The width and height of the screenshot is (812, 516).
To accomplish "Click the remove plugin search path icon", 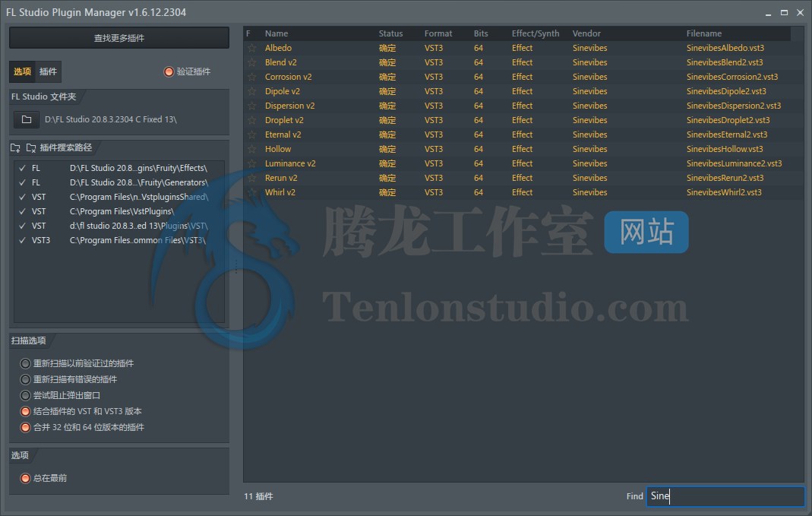I will pos(31,148).
